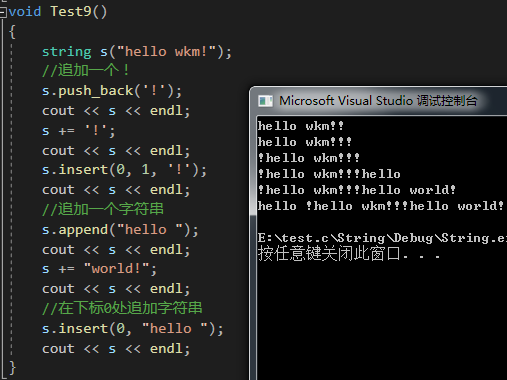This screenshot has width=507, height=380.
Task: Click the console message '按任意键关闭此窗口. . .'
Action: tap(349, 254)
